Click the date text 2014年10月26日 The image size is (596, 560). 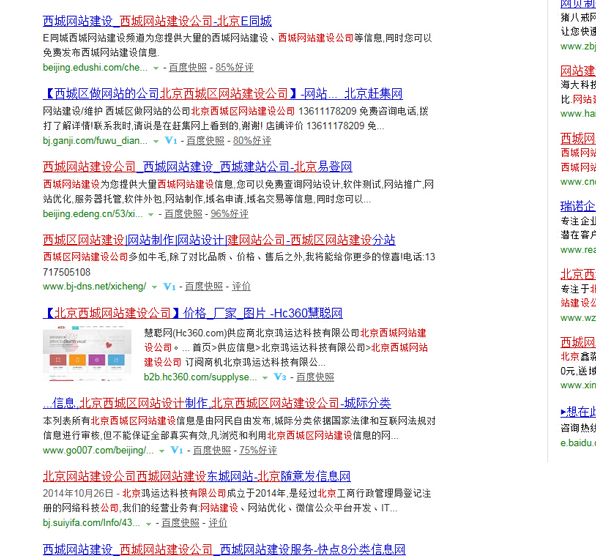click(x=78, y=493)
